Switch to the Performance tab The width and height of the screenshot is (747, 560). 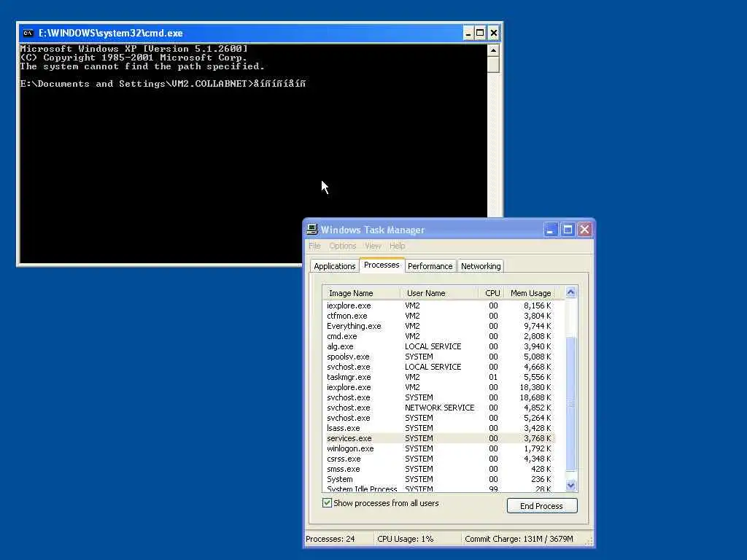[430, 266]
